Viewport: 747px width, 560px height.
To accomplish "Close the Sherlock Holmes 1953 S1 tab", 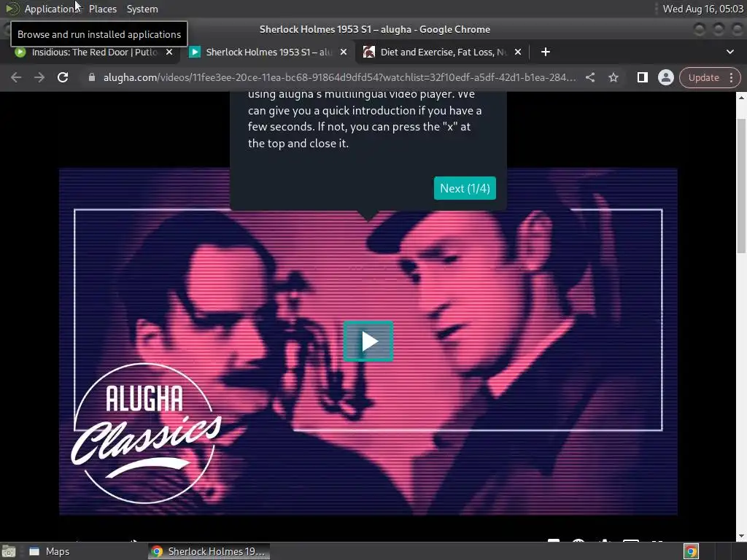I will 344,52.
